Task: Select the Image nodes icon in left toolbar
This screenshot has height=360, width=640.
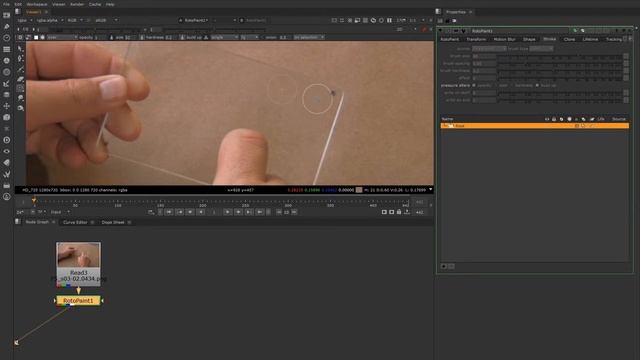Action: [7, 15]
